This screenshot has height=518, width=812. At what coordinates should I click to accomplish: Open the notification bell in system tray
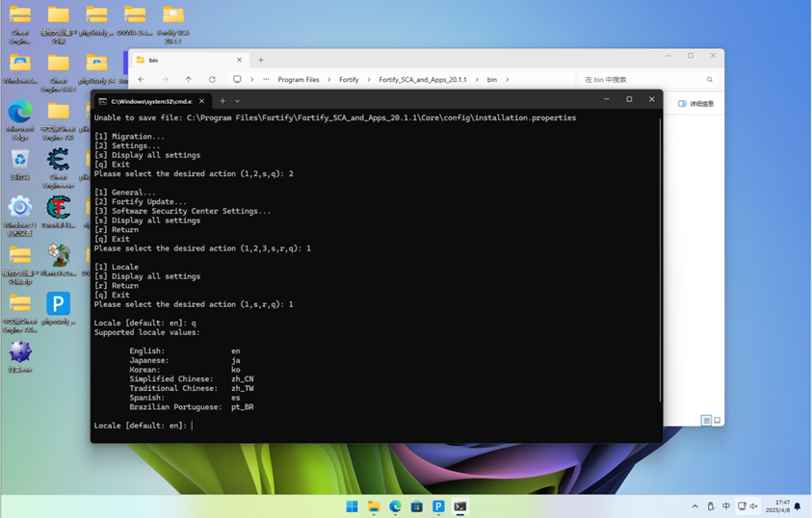(x=798, y=506)
